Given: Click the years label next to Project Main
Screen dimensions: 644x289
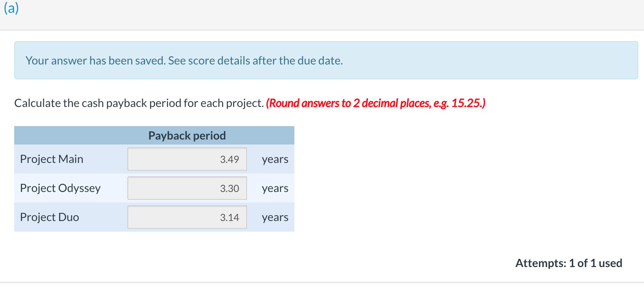Looking at the screenshot, I should pyautogui.click(x=275, y=159).
